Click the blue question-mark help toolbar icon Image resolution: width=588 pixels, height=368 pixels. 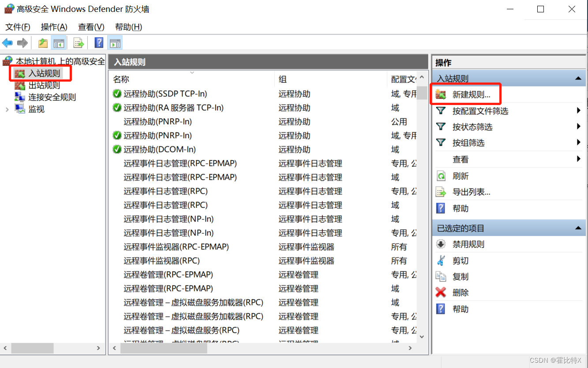tap(99, 43)
